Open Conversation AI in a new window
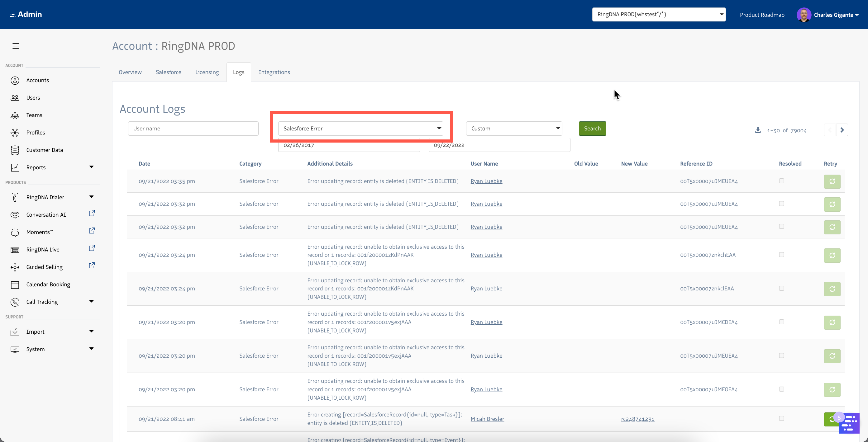868x442 pixels. tap(92, 213)
